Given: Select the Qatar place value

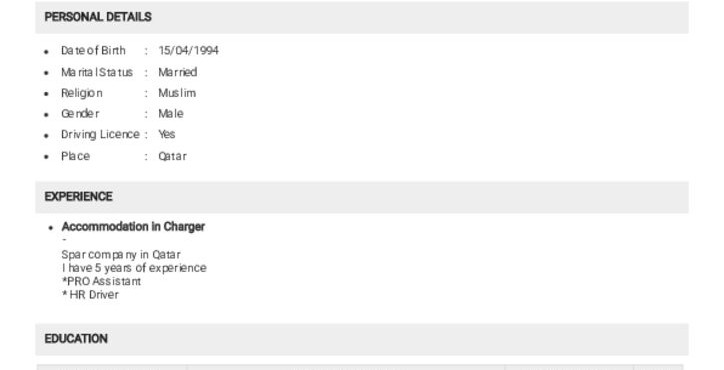Looking at the screenshot, I should (x=173, y=156).
